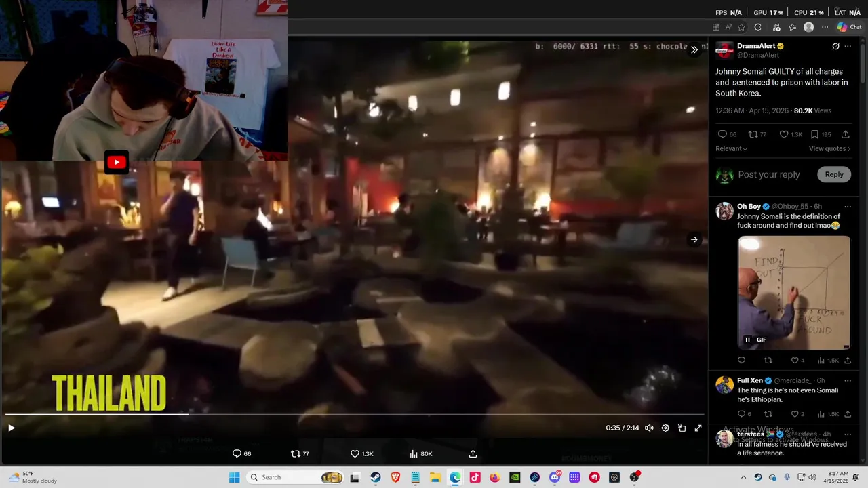The height and width of the screenshot is (488, 868).
Task: Share DramaAlert post from sidebar
Action: [x=845, y=134]
